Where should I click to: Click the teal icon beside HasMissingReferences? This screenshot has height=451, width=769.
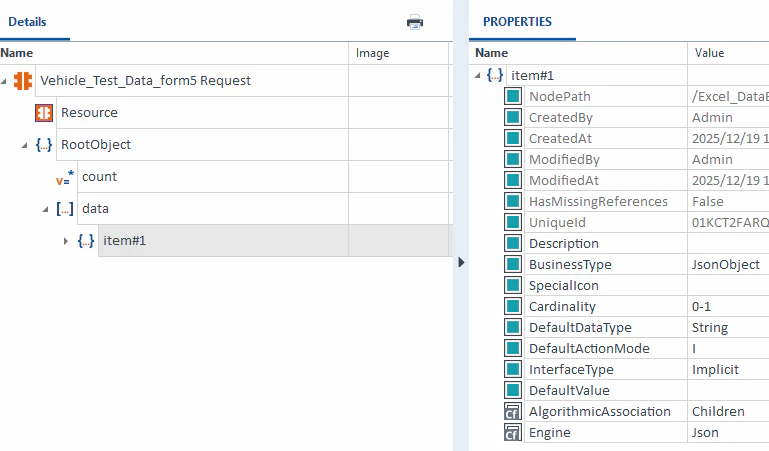pyautogui.click(x=513, y=201)
